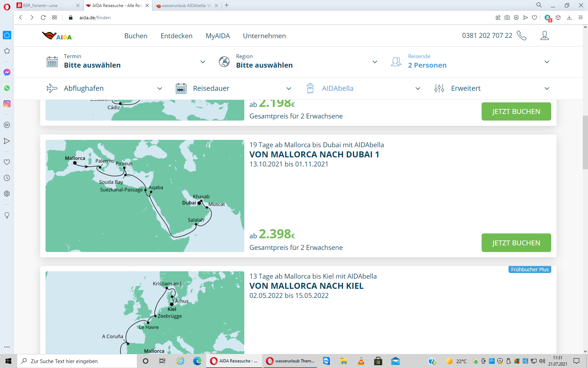Screen dimensions: 588x368
Task: Open the Von Mallorca nach Kiel cruise title
Action: (x=306, y=286)
